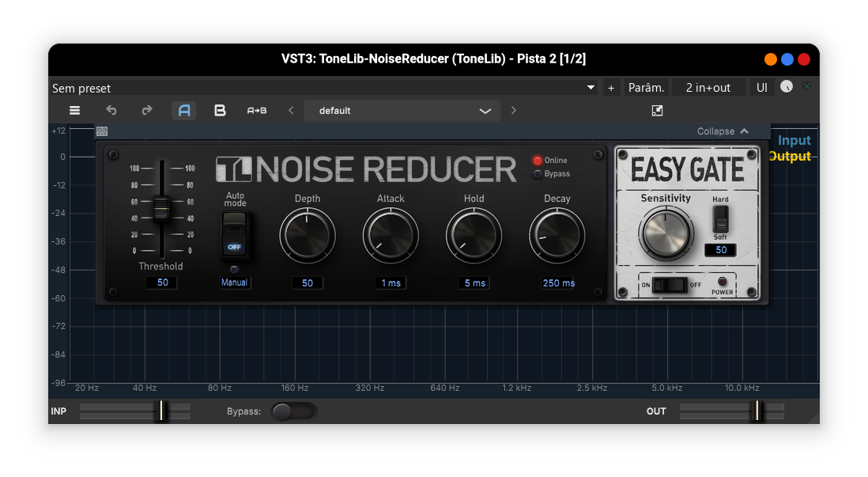The image size is (868, 477).
Task: Select preset slot A
Action: coord(183,110)
